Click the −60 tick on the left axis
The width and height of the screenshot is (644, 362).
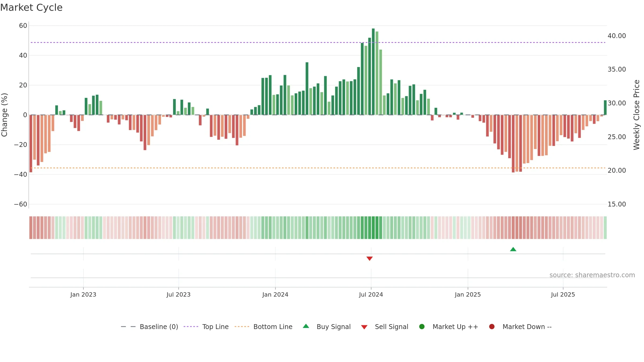pos(20,204)
